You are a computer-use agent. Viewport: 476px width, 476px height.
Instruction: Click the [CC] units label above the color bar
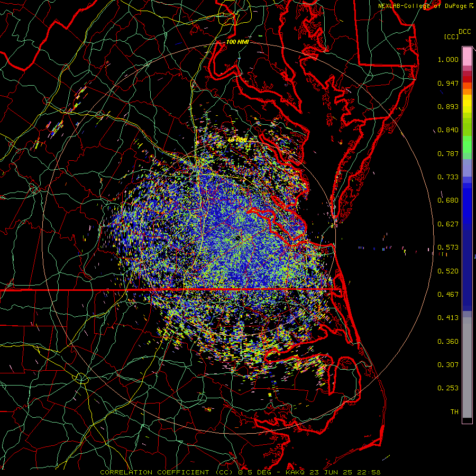[x=451, y=36]
